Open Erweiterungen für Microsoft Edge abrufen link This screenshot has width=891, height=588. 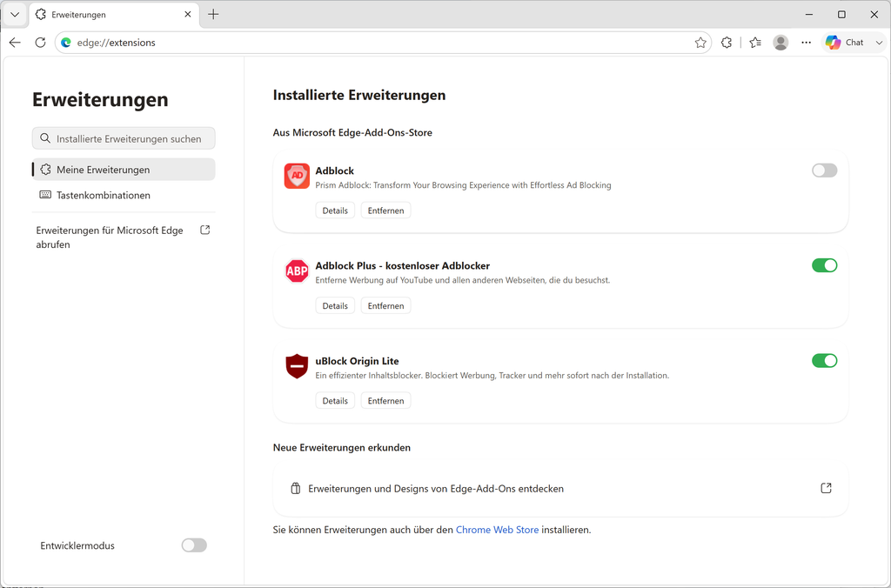pyautogui.click(x=124, y=237)
